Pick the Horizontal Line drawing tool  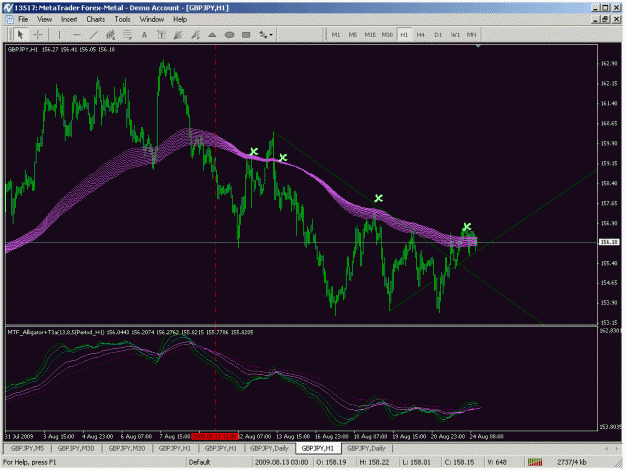(x=77, y=35)
